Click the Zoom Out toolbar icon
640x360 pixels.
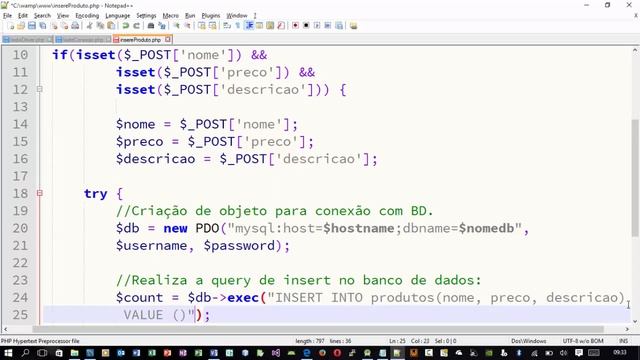coord(187,26)
